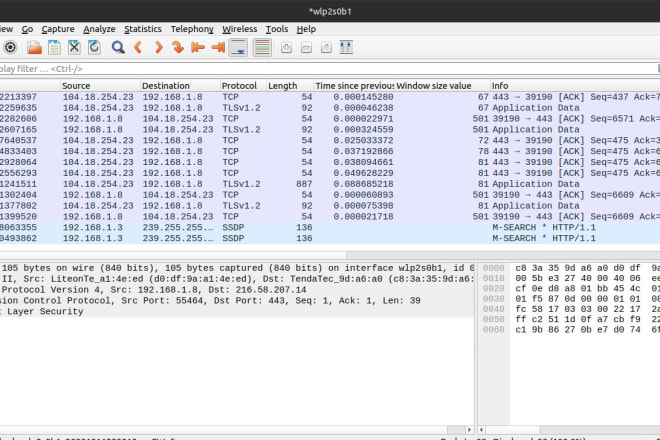660x440 pixels.
Task: Go back in packet history arrow
Action: (138, 47)
